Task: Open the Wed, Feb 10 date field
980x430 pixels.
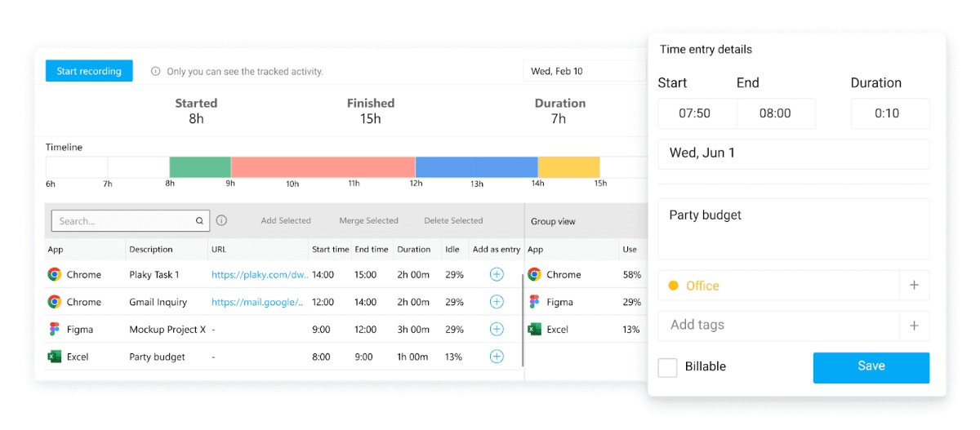Action: point(585,71)
